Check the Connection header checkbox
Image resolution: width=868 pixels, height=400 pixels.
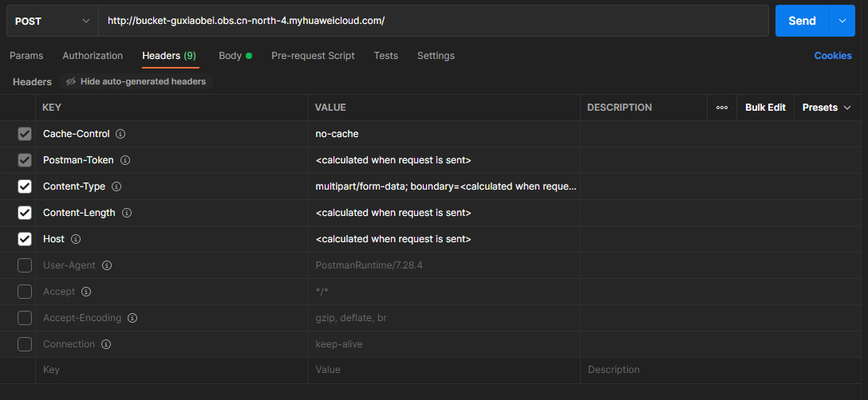click(x=25, y=344)
